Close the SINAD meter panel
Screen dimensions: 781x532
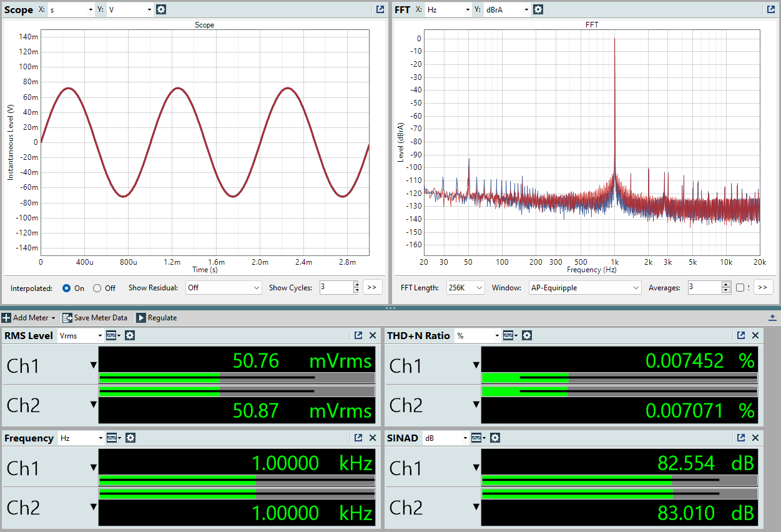755,438
